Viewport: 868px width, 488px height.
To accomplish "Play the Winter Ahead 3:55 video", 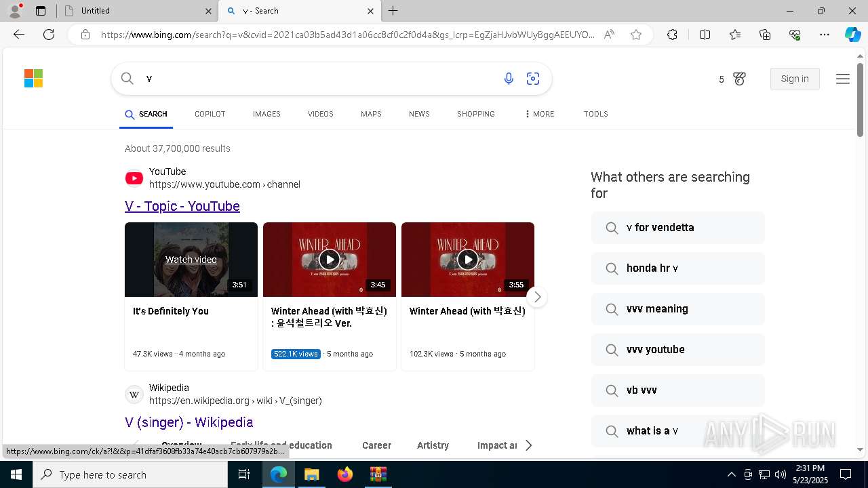I will point(468,260).
